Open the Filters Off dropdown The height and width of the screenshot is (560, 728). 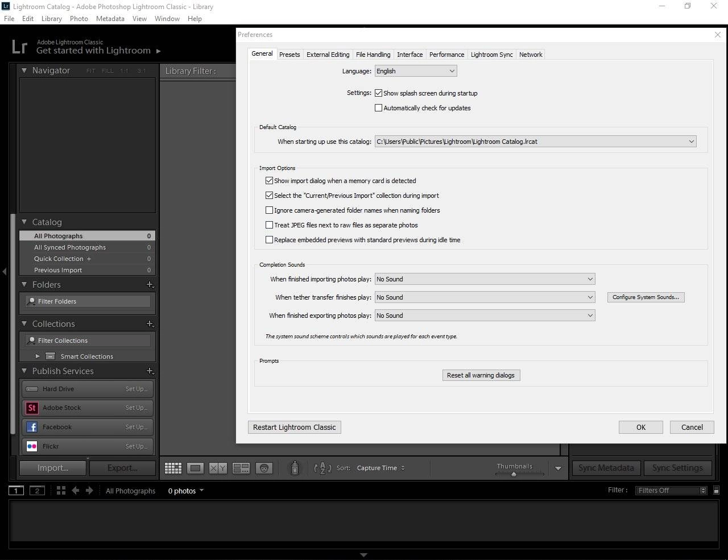pos(671,491)
